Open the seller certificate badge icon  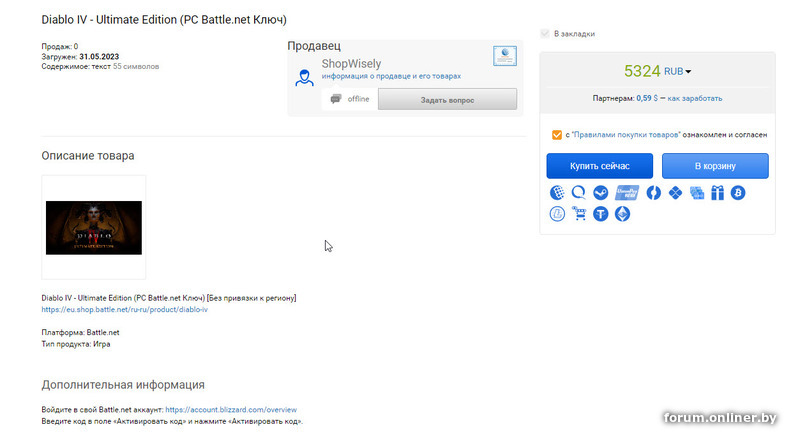pos(505,56)
